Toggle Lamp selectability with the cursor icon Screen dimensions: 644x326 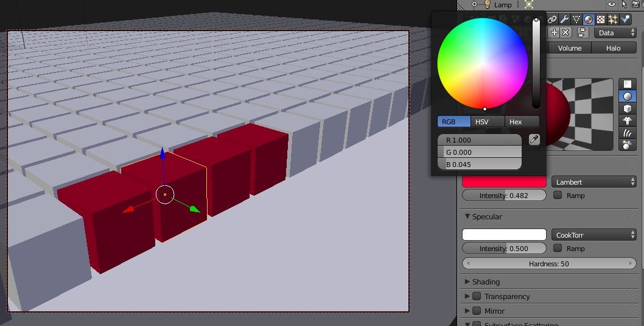(x=625, y=4)
